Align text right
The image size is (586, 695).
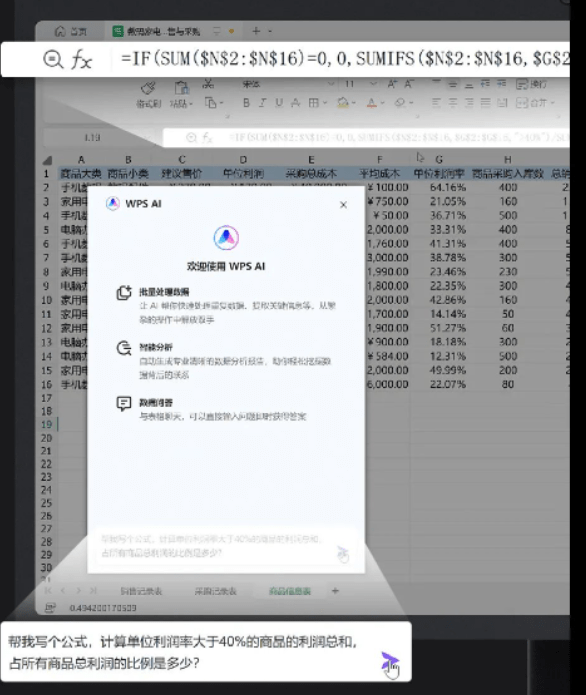469,103
